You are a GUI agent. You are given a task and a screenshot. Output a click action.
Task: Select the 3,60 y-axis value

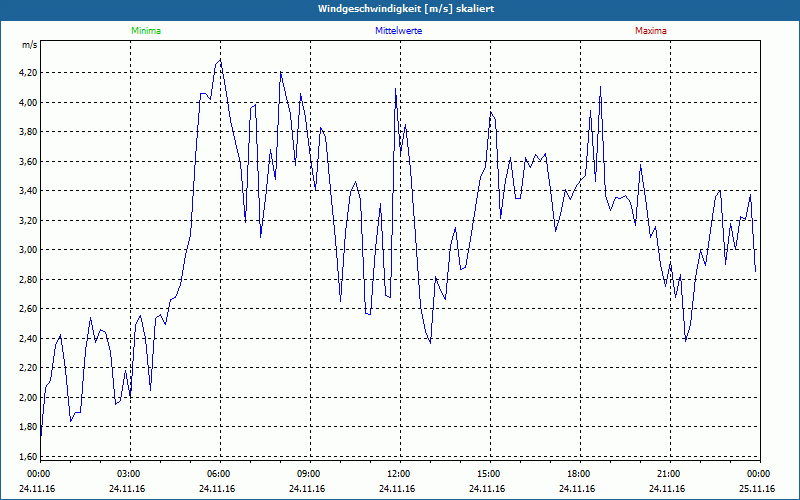[x=28, y=162]
